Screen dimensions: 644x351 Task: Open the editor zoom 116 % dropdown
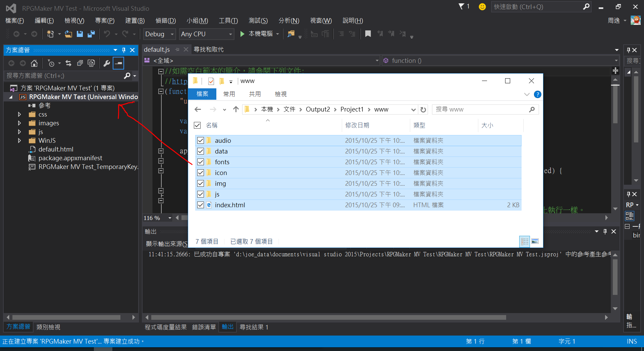pyautogui.click(x=170, y=218)
